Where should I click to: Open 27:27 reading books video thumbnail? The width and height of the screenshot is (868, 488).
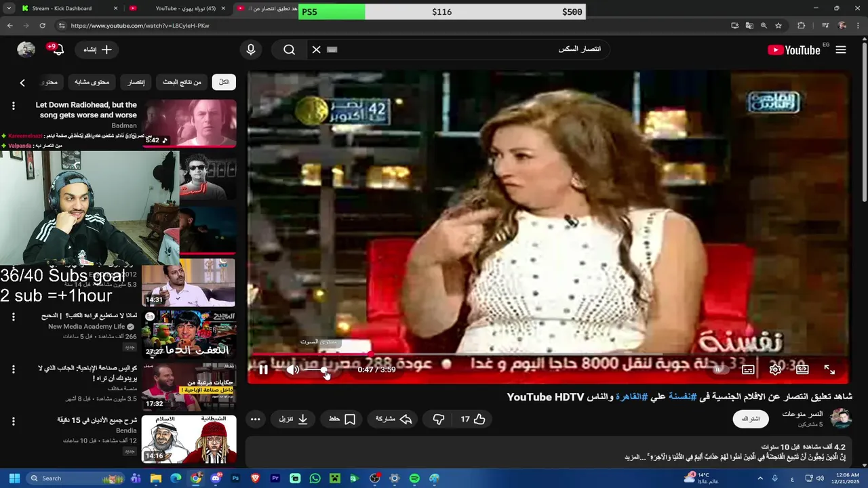[x=189, y=333]
